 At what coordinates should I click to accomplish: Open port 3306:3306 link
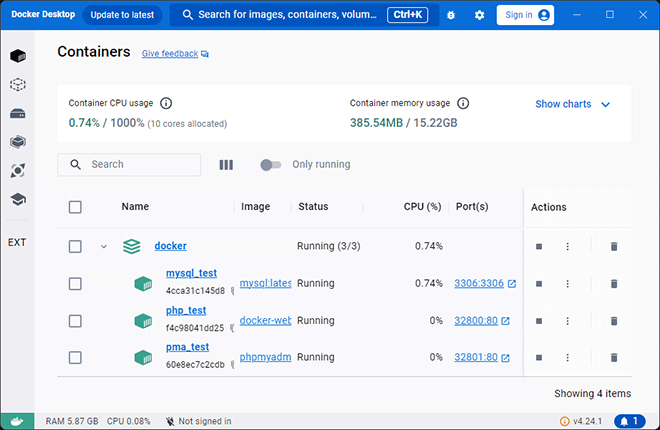pos(479,283)
